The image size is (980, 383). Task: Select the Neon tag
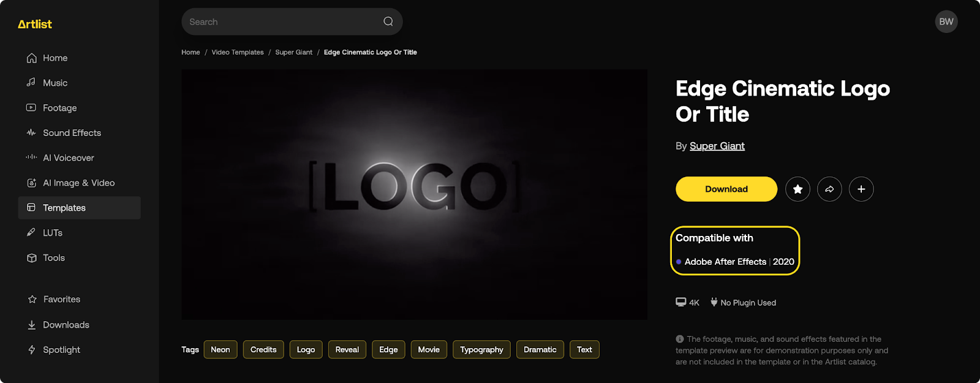coord(221,350)
